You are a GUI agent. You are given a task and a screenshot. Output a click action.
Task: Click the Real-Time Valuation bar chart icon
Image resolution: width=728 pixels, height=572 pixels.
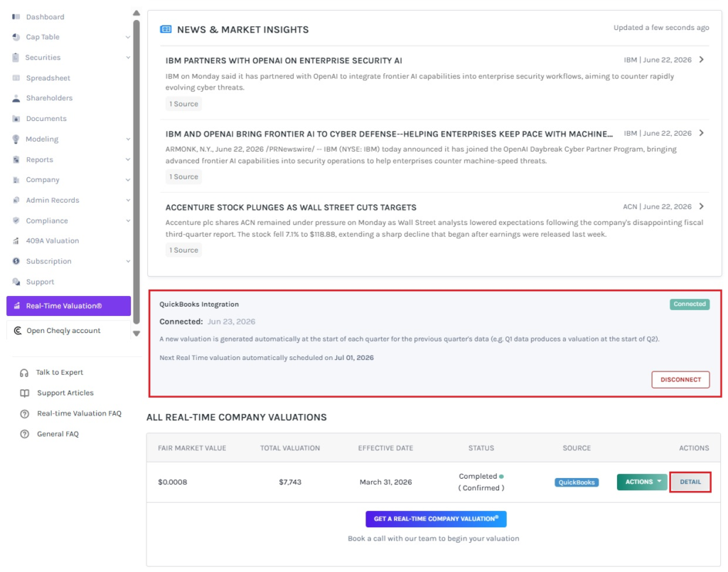tap(17, 306)
